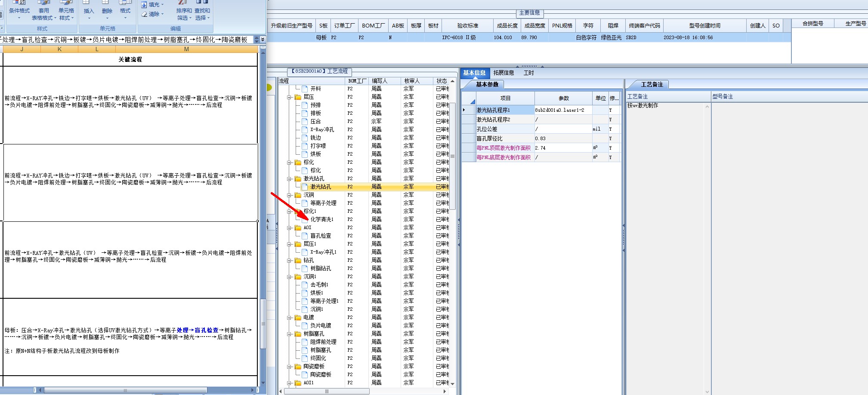Click the Excel sheet horizontal scrollbar
This screenshot has height=395, width=868.
click(x=125, y=390)
